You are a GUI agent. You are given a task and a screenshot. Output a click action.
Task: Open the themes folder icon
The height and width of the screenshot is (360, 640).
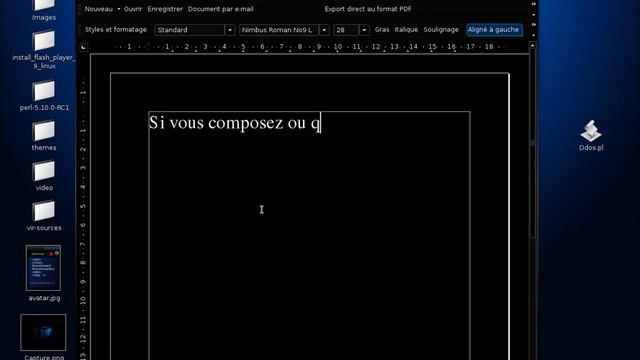(x=44, y=131)
